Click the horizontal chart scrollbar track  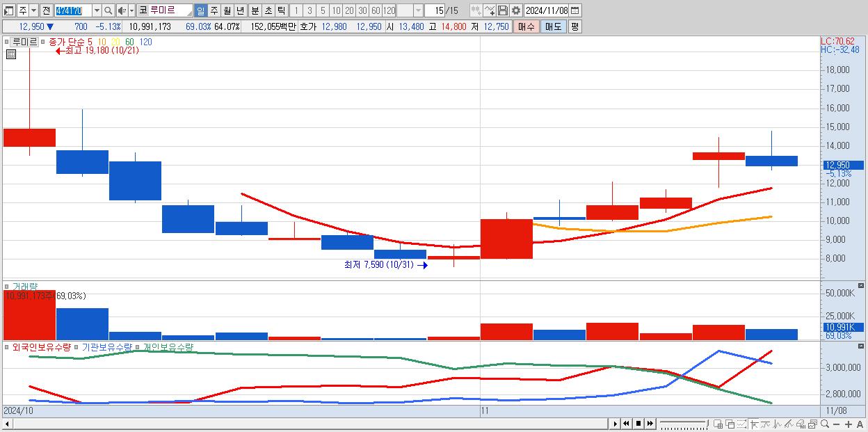pyautogui.click(x=310, y=424)
